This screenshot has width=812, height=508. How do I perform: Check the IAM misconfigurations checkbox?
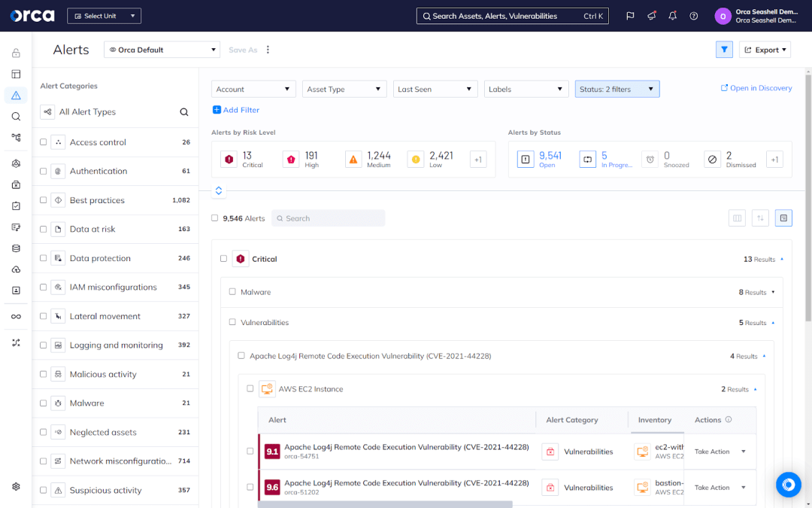click(x=44, y=287)
